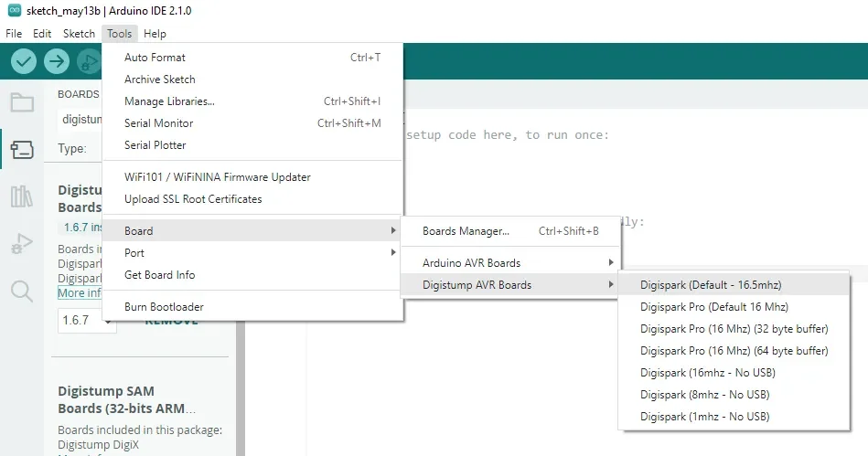Open the Sketch menu
The height and width of the screenshot is (456, 868).
click(x=80, y=34)
